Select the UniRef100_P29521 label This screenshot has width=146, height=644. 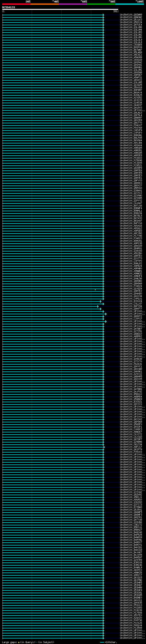point(131,165)
